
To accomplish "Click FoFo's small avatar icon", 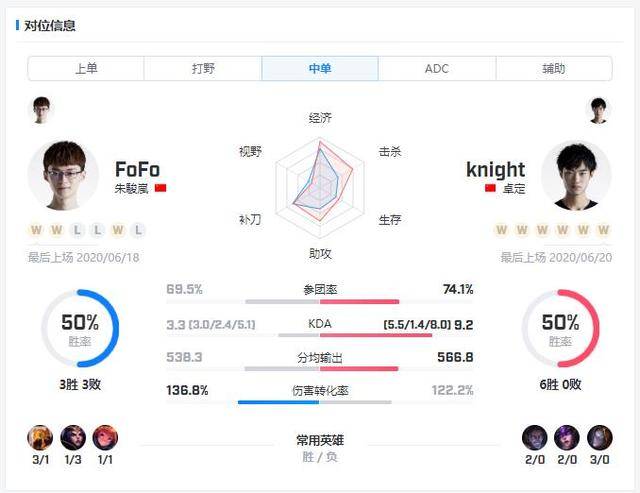I will [41, 109].
